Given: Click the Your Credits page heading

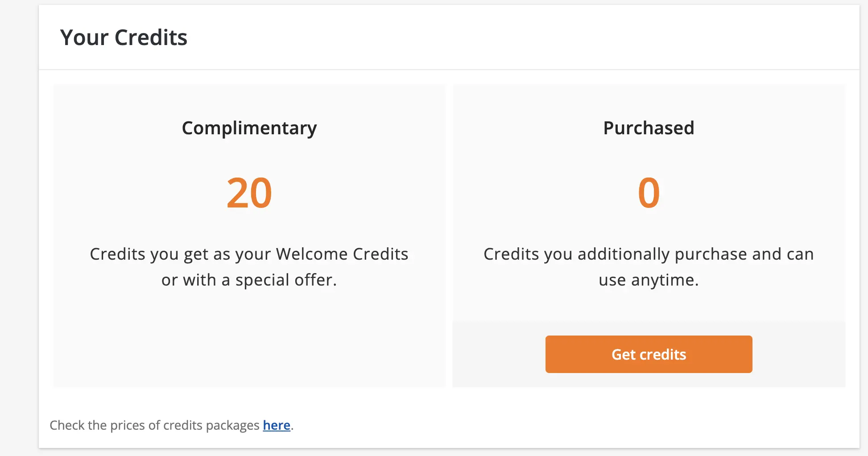Looking at the screenshot, I should pos(124,37).
